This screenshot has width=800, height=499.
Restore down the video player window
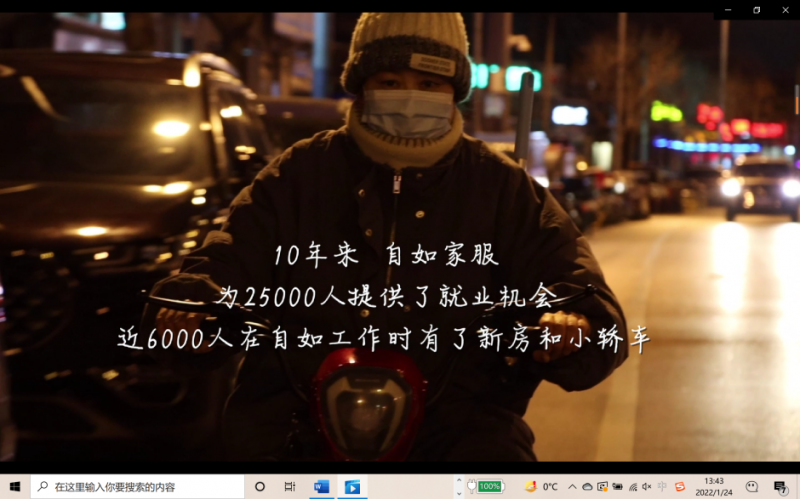757,10
